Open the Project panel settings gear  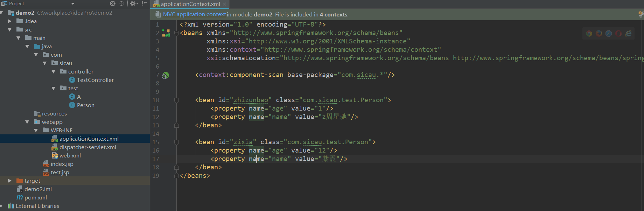133,3
